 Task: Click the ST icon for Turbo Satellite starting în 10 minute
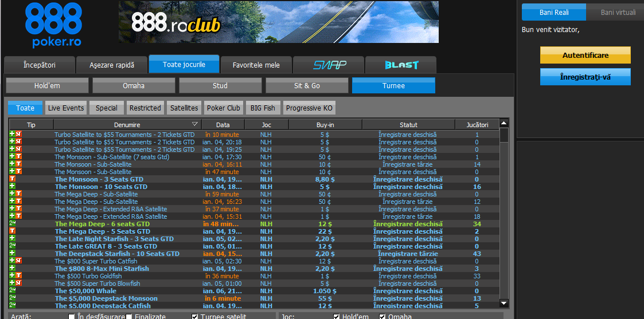pyautogui.click(x=19, y=135)
